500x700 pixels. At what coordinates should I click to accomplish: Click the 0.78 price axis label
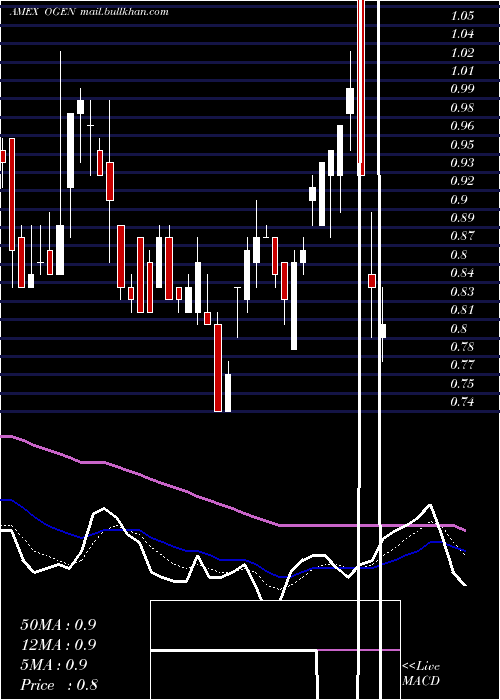(x=462, y=347)
